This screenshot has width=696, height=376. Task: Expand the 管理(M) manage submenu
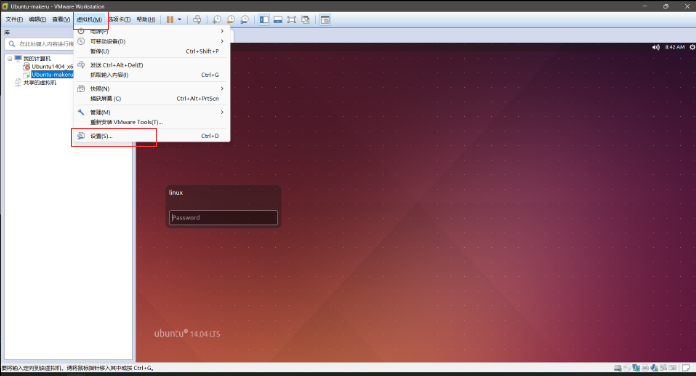pyautogui.click(x=151, y=112)
